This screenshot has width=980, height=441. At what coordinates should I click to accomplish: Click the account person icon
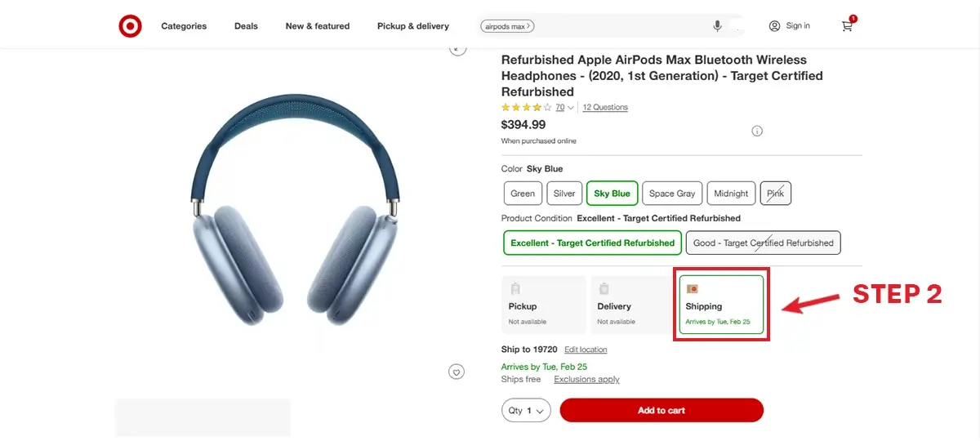coord(774,26)
